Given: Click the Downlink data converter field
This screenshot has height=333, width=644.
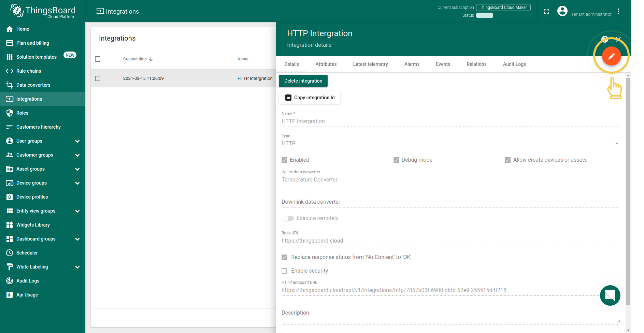Looking at the screenshot, I should (x=450, y=202).
